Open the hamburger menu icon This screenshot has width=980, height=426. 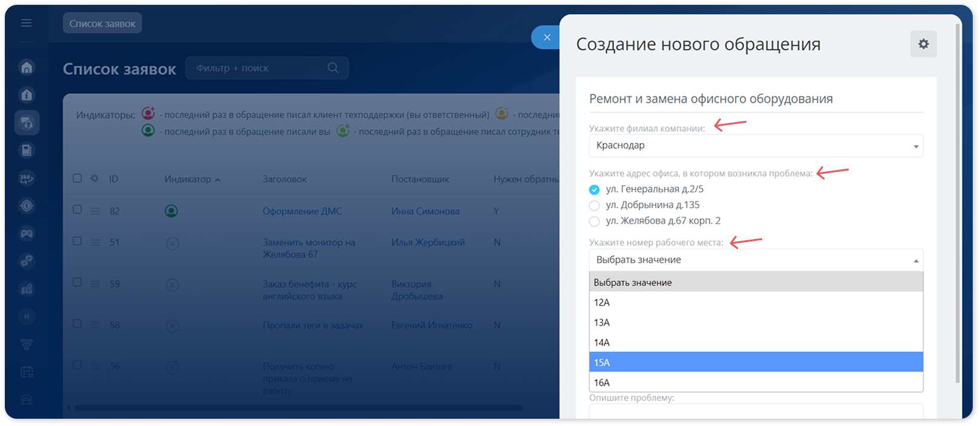(26, 23)
